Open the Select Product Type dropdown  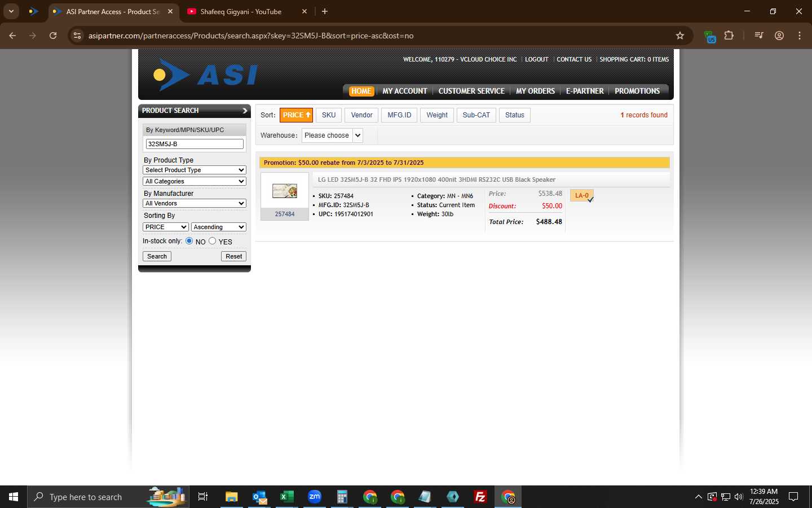pos(195,170)
